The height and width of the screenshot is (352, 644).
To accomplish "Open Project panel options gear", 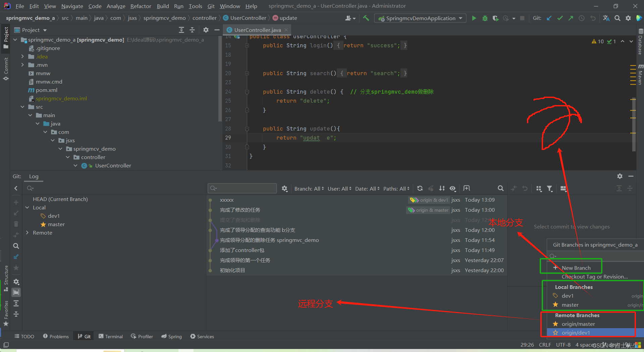I will pos(206,30).
